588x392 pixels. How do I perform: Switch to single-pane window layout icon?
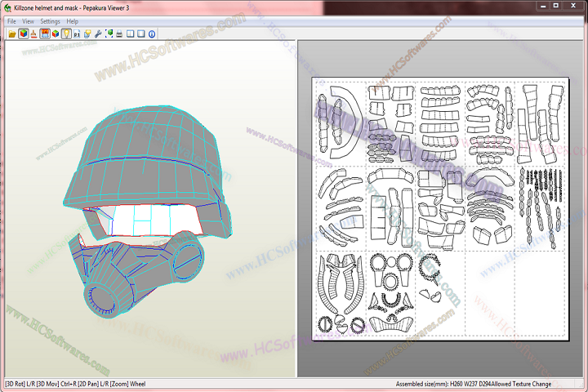coord(141,34)
